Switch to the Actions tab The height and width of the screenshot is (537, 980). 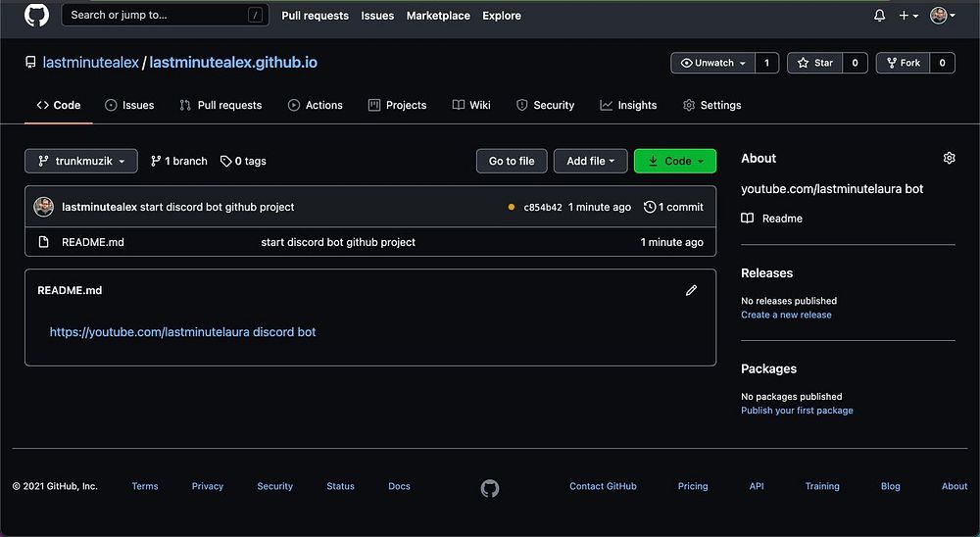[315, 105]
